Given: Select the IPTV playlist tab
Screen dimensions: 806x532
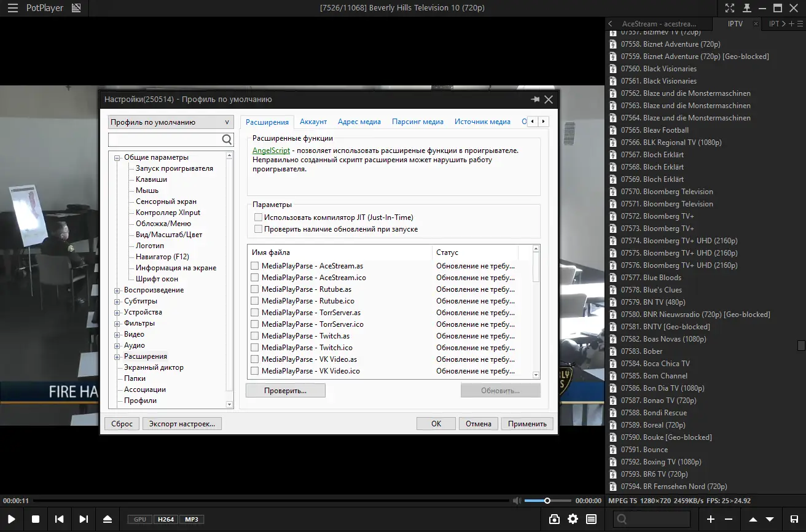Looking at the screenshot, I should (735, 23).
